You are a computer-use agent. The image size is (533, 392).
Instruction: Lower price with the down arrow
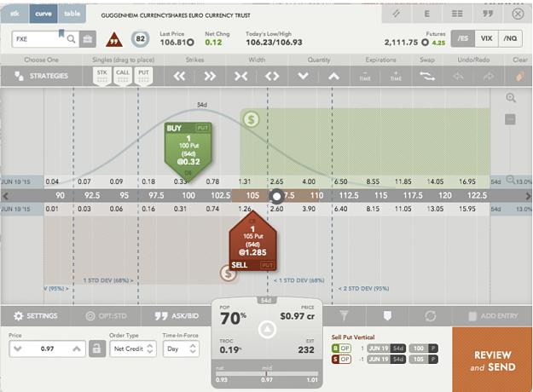pos(18,349)
